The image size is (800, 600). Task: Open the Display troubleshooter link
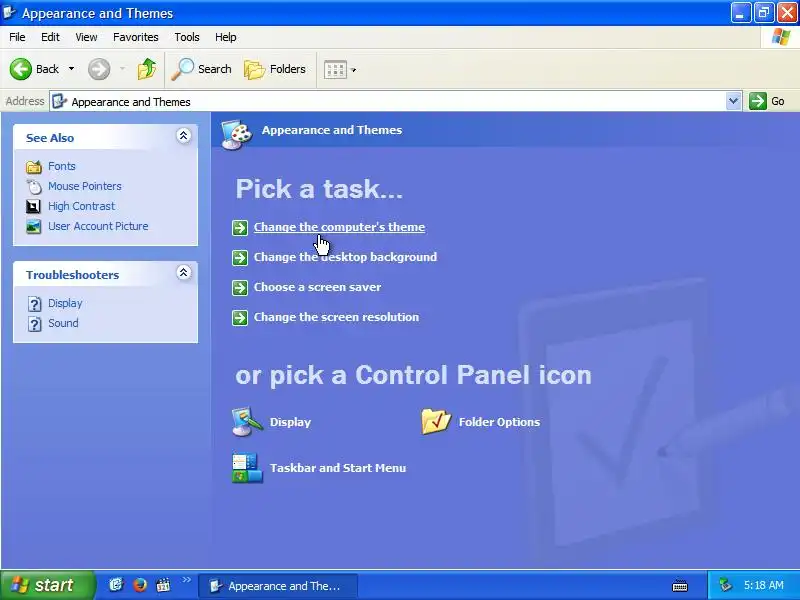click(65, 303)
